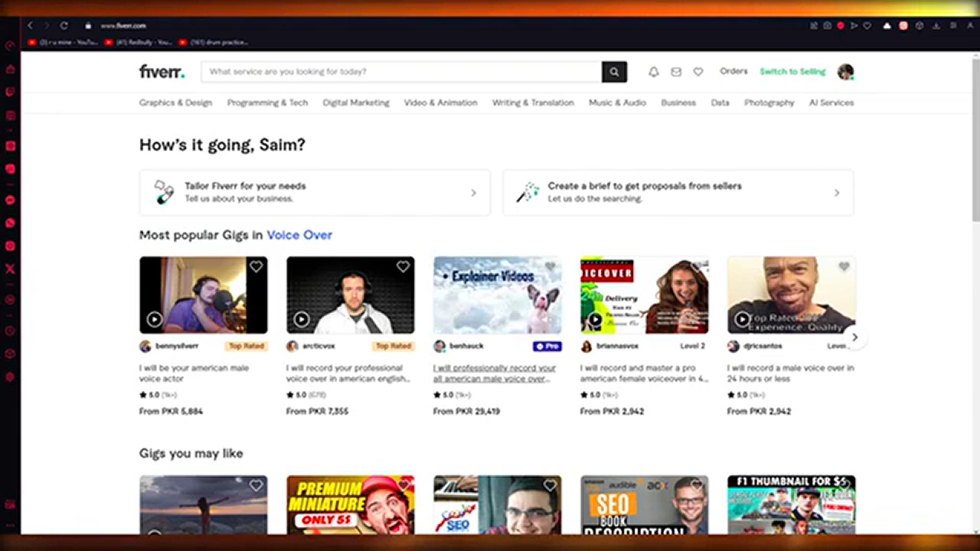Screen dimensions: 980x551
Task: Open Twitch icon in browser sidebar
Action: click(x=10, y=92)
